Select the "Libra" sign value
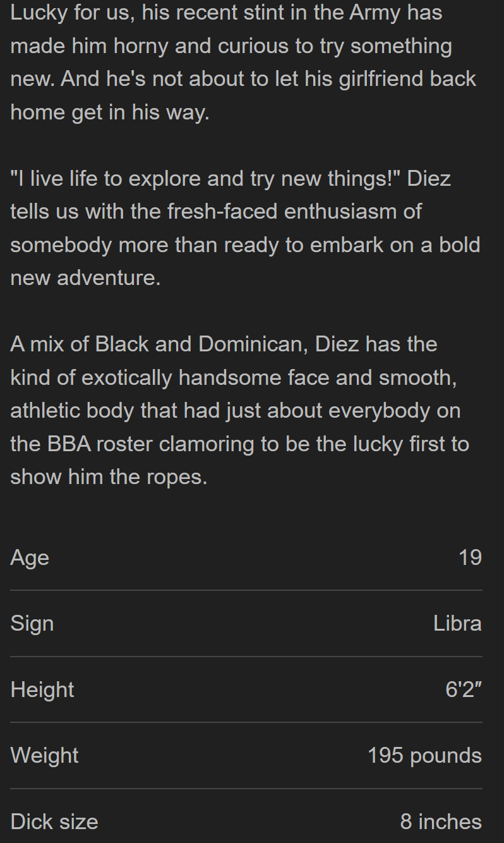The width and height of the screenshot is (504, 843). coord(457,624)
